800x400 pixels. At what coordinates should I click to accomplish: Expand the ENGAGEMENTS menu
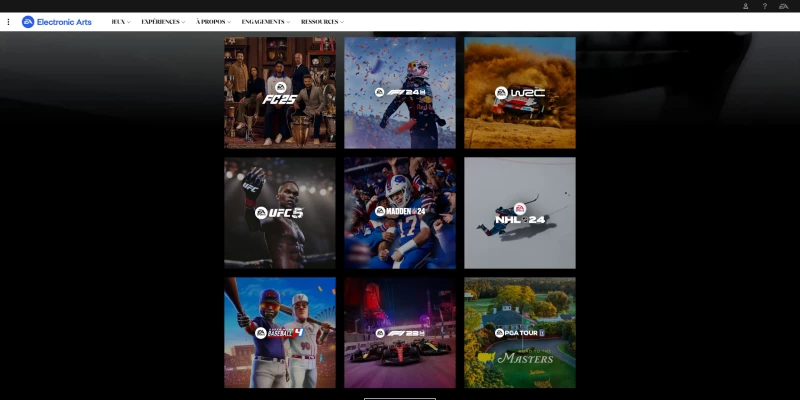tap(266, 22)
